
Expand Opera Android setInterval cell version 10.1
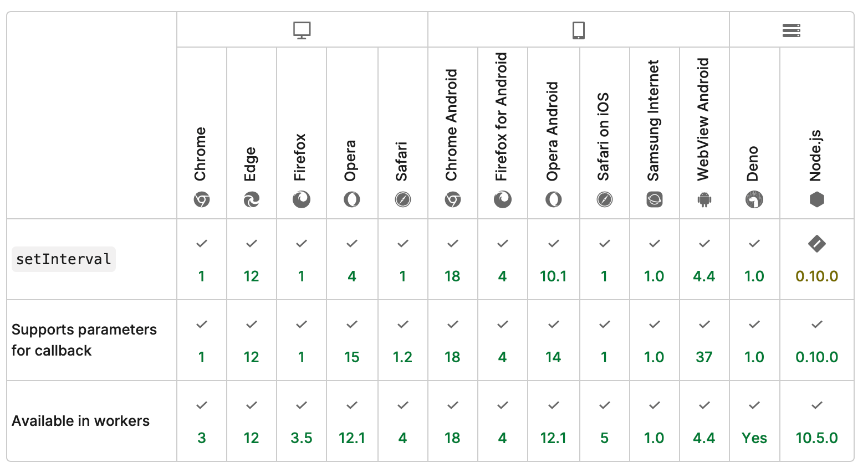pyautogui.click(x=553, y=276)
